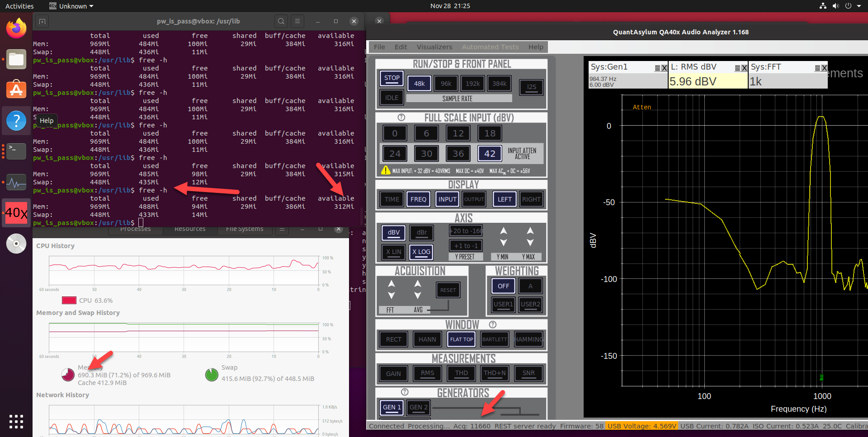Open Sys:Gen1 visualizer menu icon
This screenshot has height=437, width=868.
point(657,68)
